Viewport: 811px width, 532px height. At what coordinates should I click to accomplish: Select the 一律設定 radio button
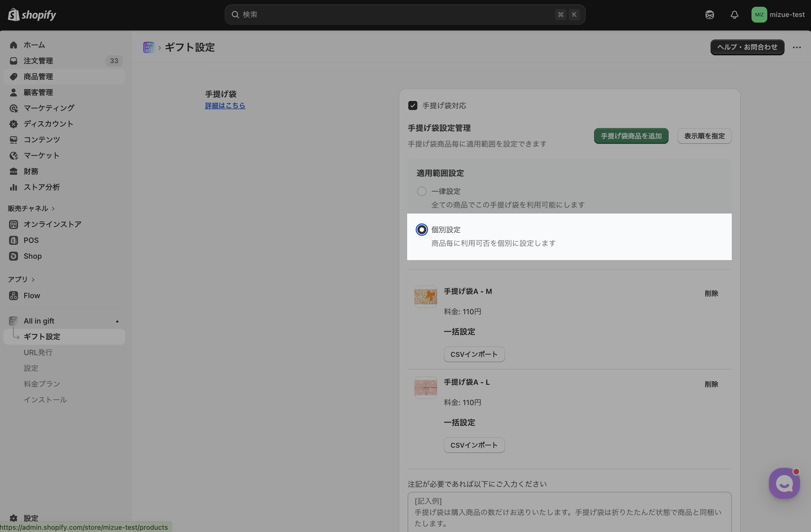point(422,191)
